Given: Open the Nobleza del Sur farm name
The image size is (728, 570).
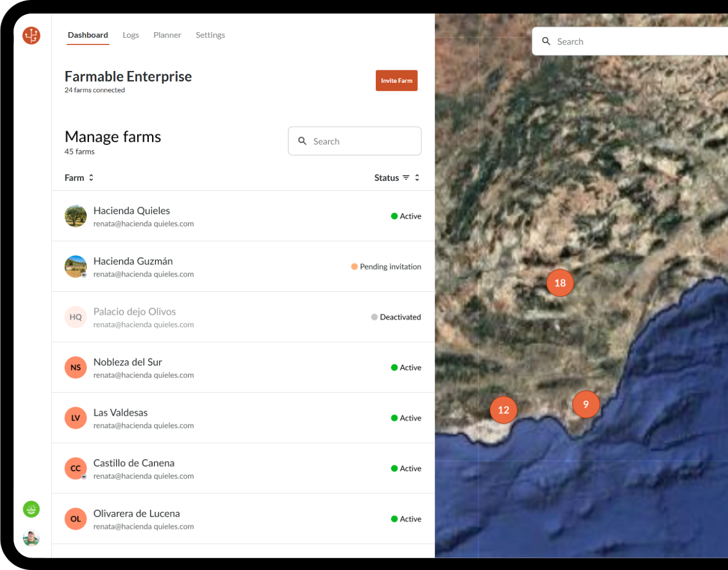Looking at the screenshot, I should tap(128, 362).
